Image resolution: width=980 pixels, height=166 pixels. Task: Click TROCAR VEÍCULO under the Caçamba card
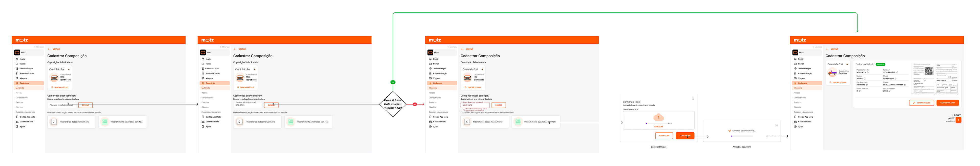pos(838,82)
